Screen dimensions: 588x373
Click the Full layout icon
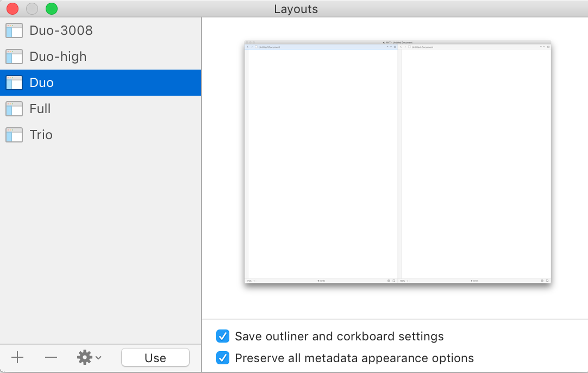[14, 109]
